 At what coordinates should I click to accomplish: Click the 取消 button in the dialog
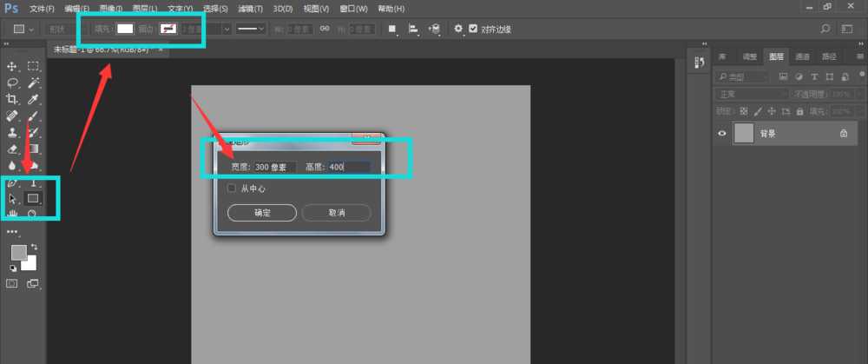click(x=336, y=213)
